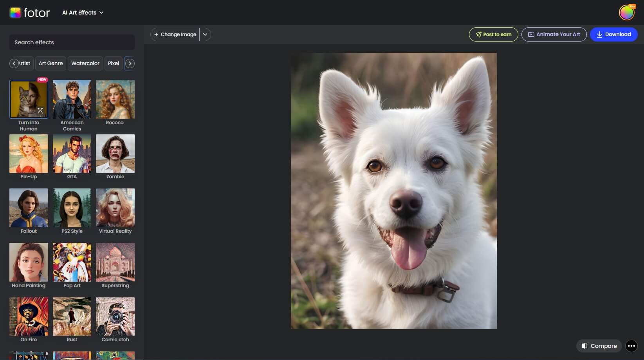Apply the Superstring effect
The height and width of the screenshot is (360, 644).
coord(115,262)
